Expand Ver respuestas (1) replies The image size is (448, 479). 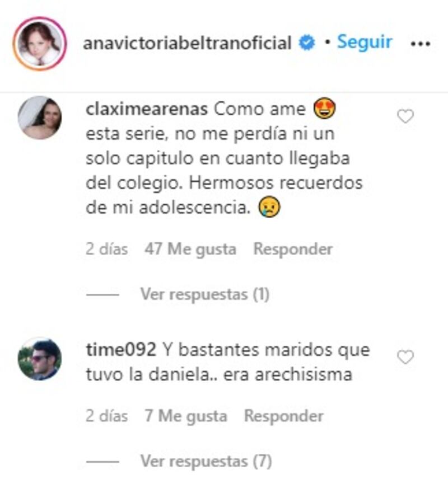pos(205,294)
